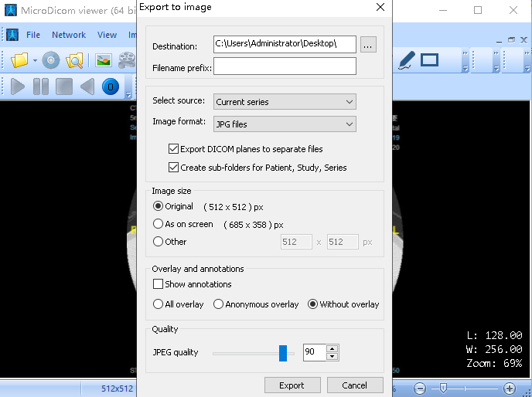Open the folder icon in MicroDicom toolbar

[19, 60]
